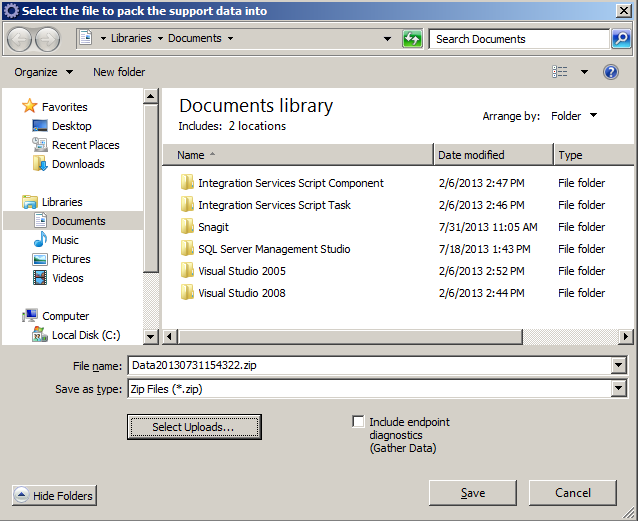Click the Select Uploads button

(x=193, y=427)
